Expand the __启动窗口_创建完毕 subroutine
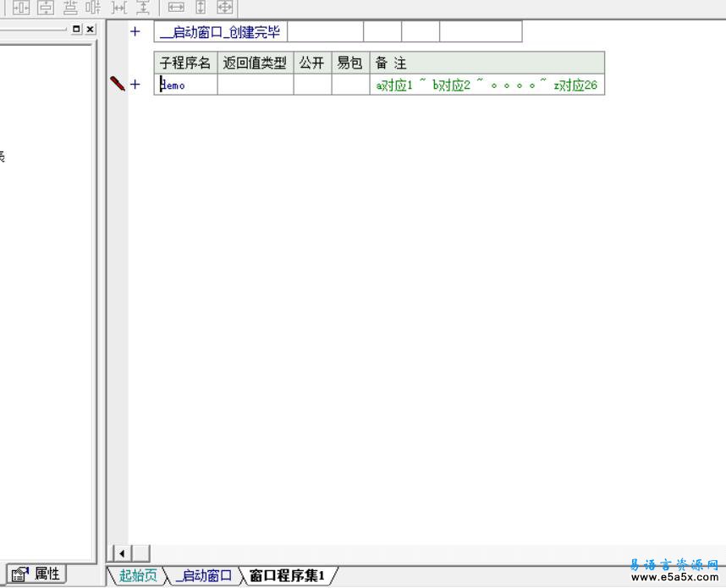The width and height of the screenshot is (726, 588). pos(135,32)
